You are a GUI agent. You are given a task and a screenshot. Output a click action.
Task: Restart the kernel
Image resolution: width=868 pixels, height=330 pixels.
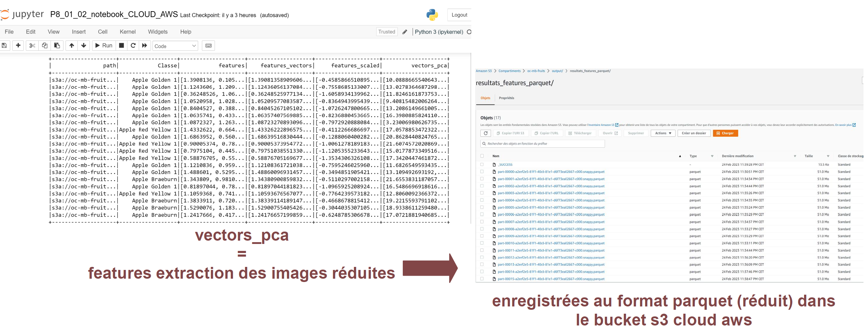coord(133,46)
